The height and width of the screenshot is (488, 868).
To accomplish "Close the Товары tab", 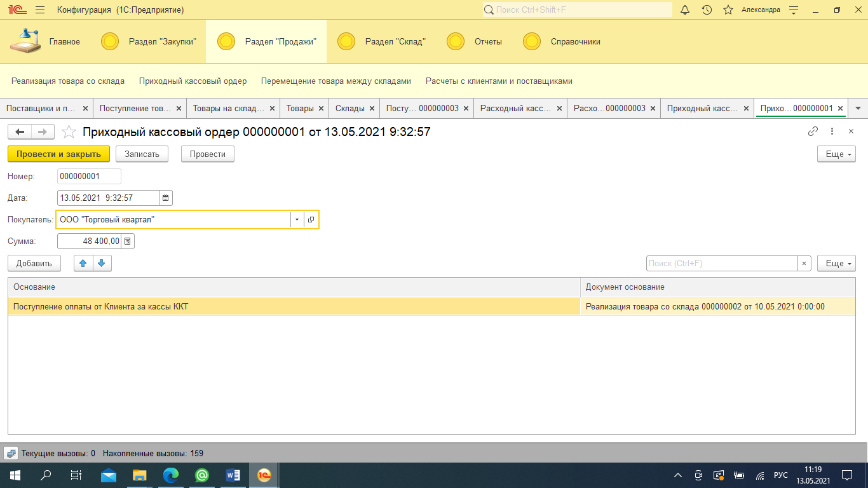I will (x=321, y=109).
